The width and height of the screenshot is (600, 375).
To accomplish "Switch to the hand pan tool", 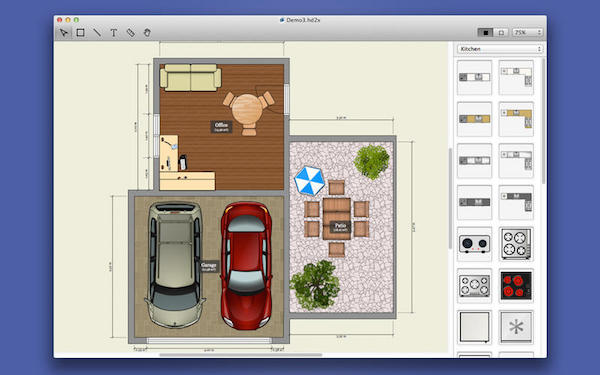I will click(x=147, y=33).
